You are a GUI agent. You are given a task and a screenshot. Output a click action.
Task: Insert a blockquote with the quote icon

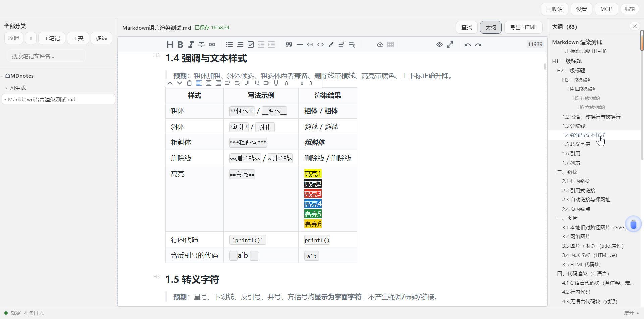[x=289, y=44]
